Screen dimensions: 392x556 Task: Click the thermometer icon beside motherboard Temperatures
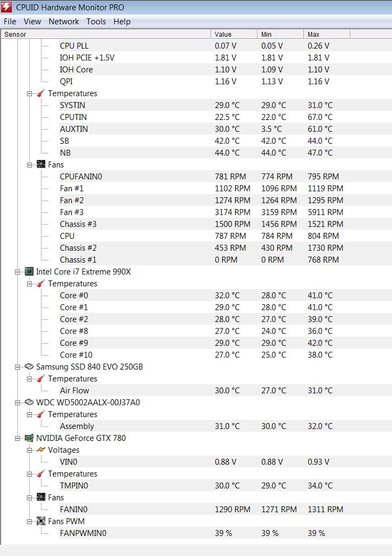pyautogui.click(x=39, y=93)
